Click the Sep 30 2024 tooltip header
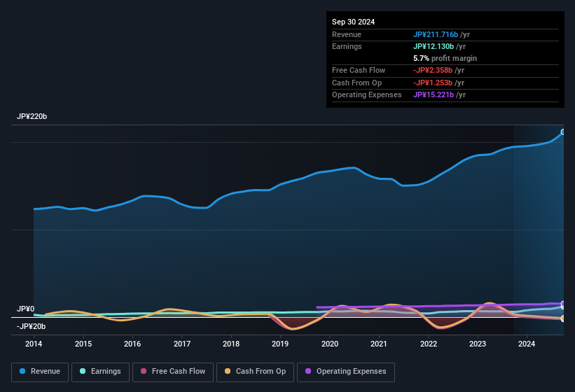Viewport: 575px width, 392px height. click(354, 22)
